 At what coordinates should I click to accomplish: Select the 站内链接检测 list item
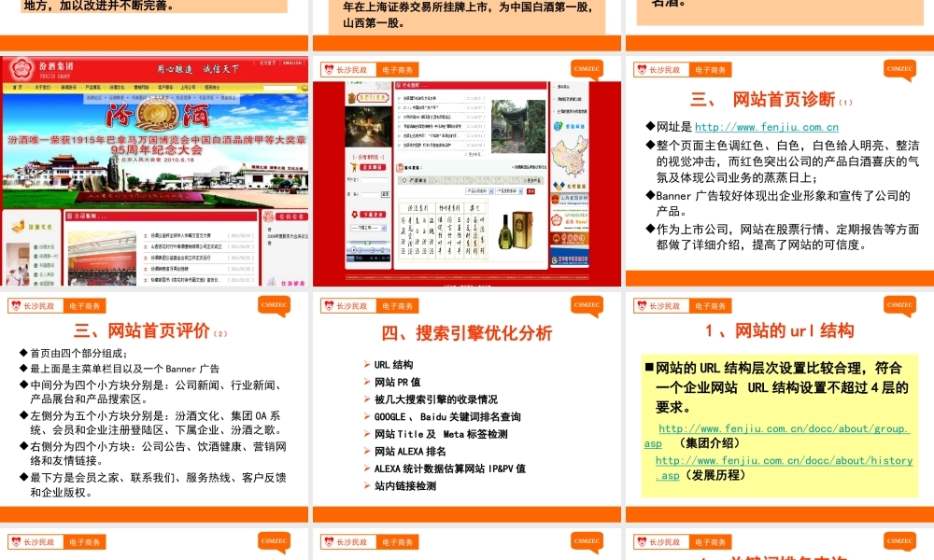404,486
